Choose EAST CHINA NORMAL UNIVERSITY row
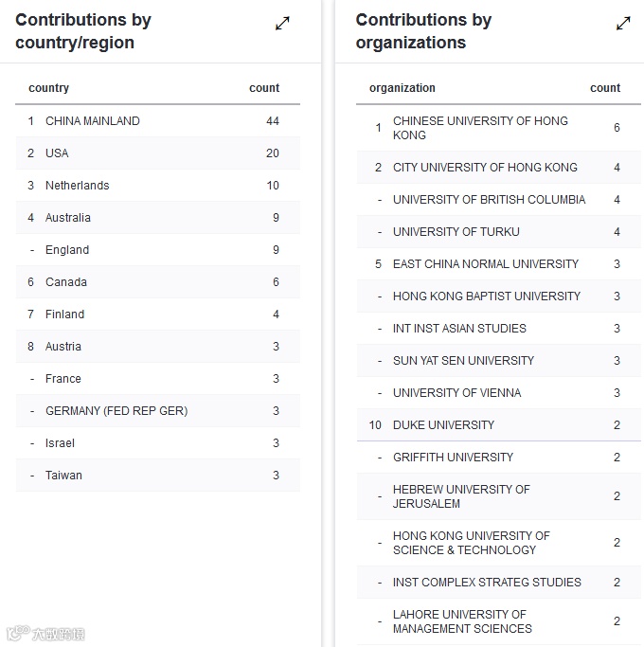This screenshot has width=644, height=647. (486, 264)
